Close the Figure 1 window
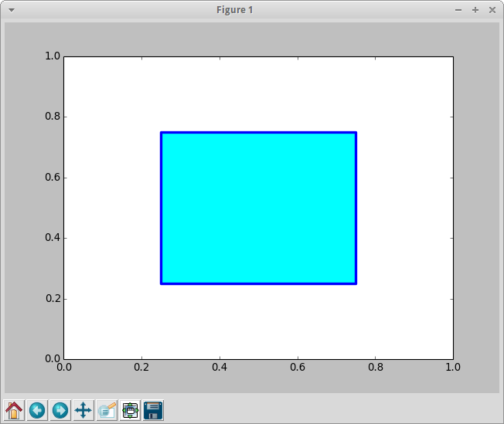Image resolution: width=504 pixels, height=424 pixels. click(492, 10)
